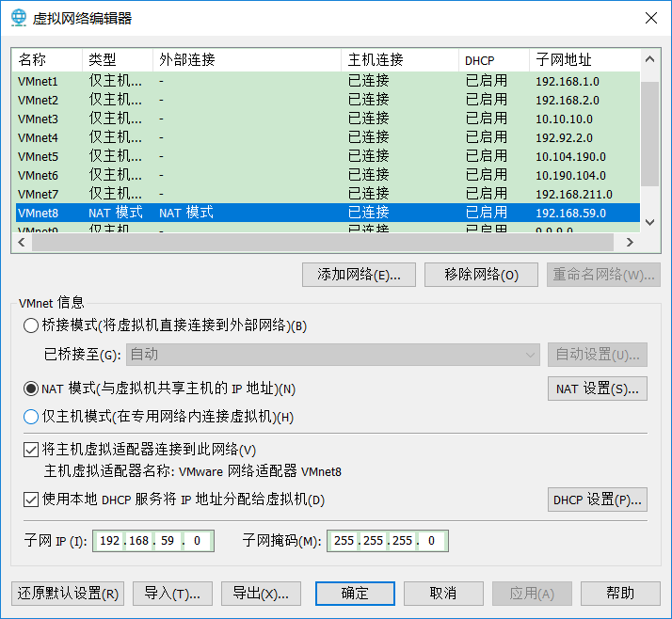Click the 自动设置(U)... button
Viewport: 672px width, 619px height.
point(598,355)
